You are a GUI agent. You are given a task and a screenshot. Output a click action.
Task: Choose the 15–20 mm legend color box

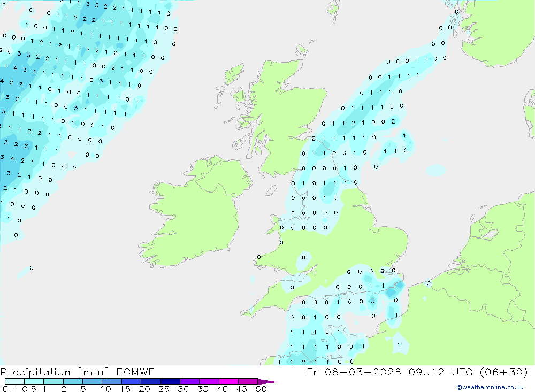[x=132, y=381]
